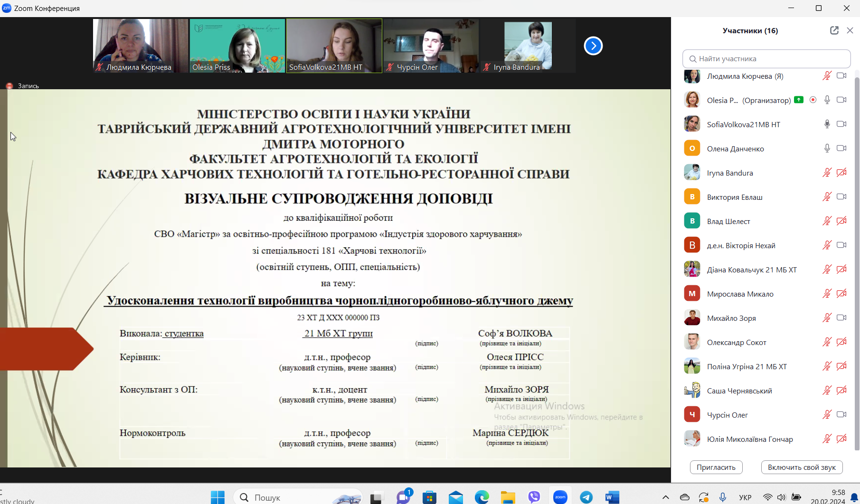
Task: Open Microsoft Store from the taskbar
Action: pos(430,497)
